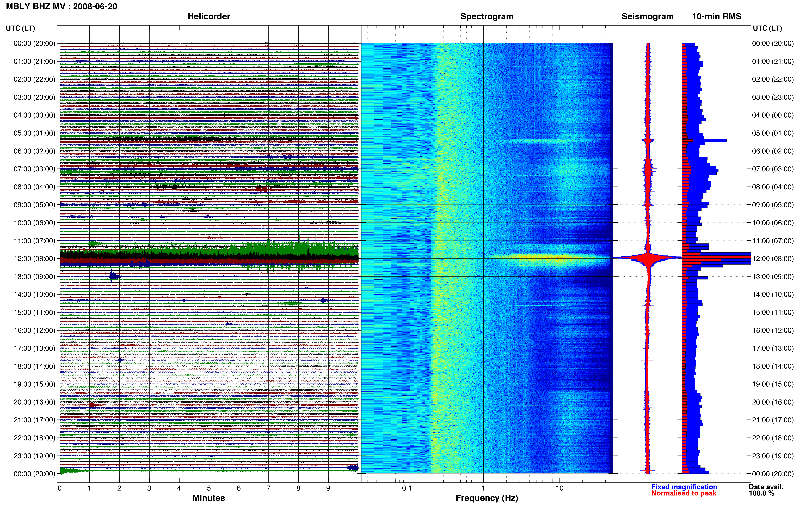812x508 pixels.
Task: Click the 'Seismogram' panel heading
Action: 647,16
